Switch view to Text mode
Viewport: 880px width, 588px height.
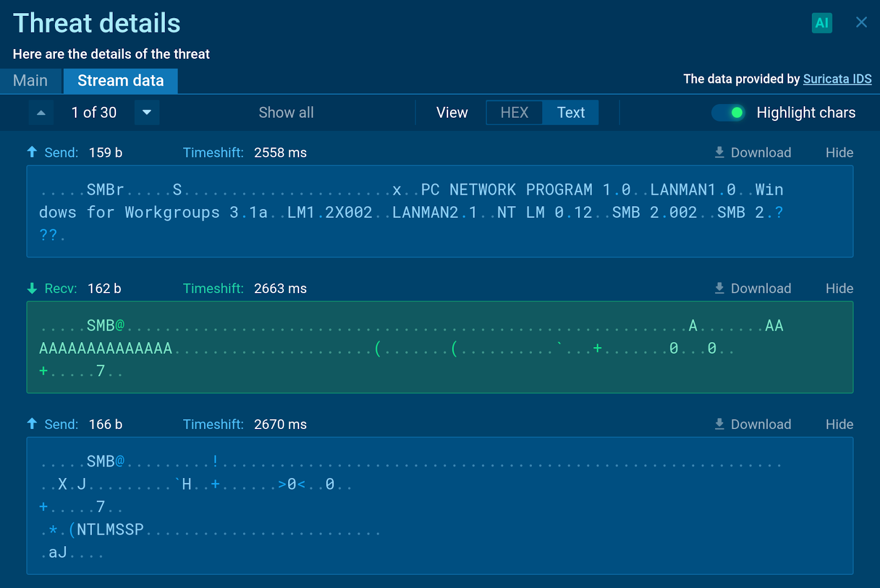570,113
